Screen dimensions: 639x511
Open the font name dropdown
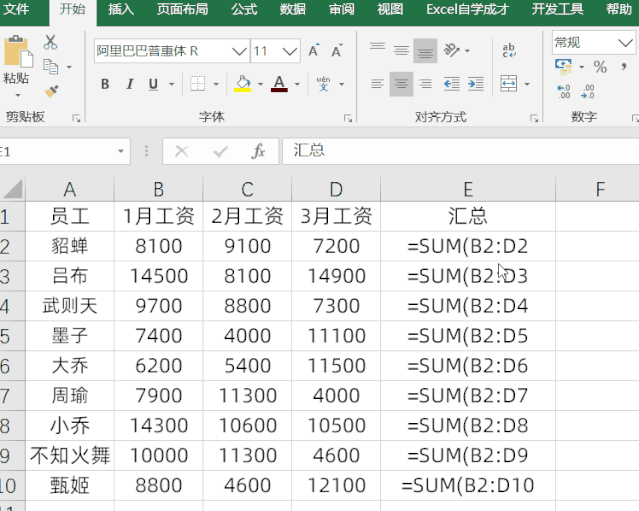239,51
